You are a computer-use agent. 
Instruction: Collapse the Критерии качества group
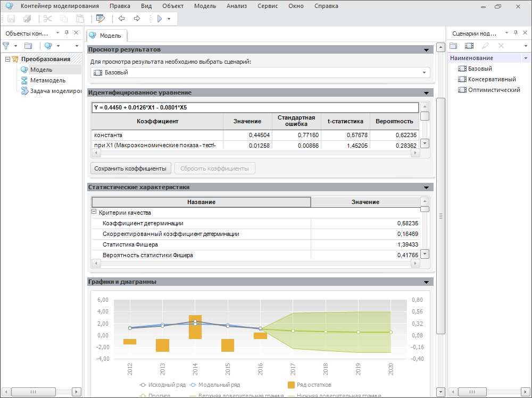pyautogui.click(x=95, y=212)
